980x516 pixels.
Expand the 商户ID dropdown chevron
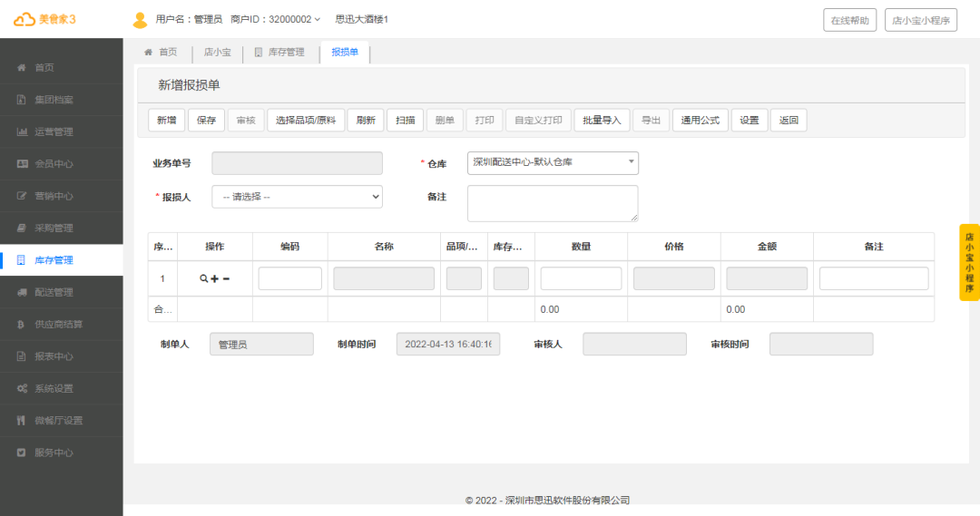(x=318, y=20)
